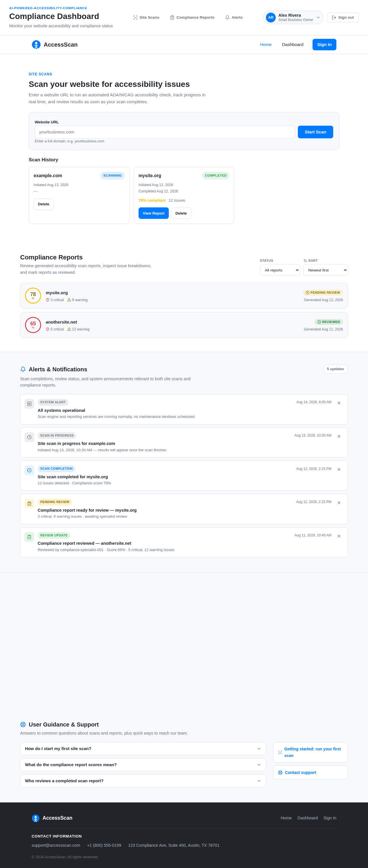
Task: Click the blue Sign In button
Action: [x=324, y=45]
